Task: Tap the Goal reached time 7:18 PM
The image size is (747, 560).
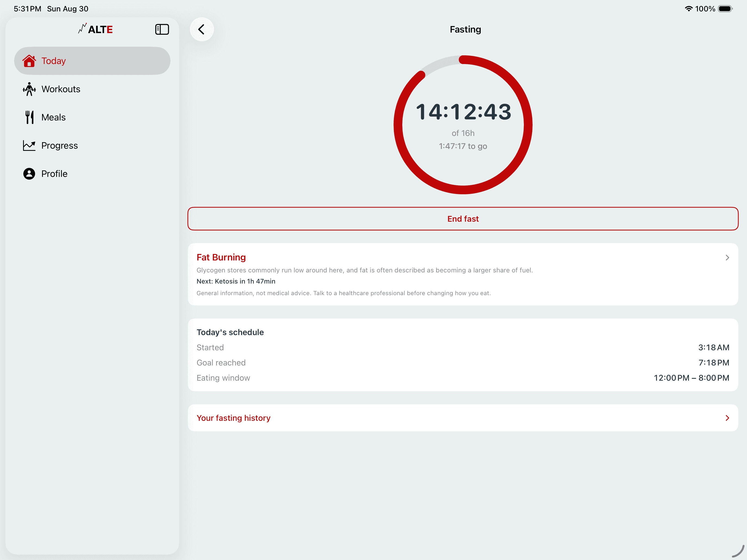Action: 714,362
